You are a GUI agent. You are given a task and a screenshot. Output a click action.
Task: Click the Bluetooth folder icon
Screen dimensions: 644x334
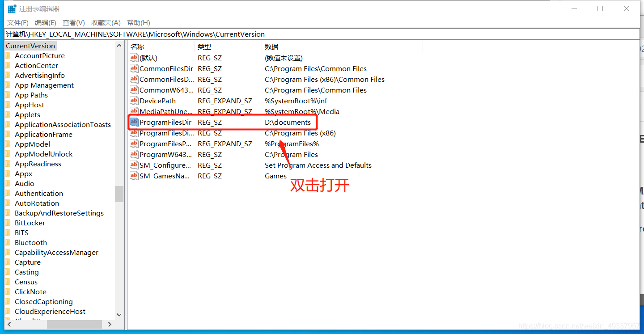tap(8, 242)
